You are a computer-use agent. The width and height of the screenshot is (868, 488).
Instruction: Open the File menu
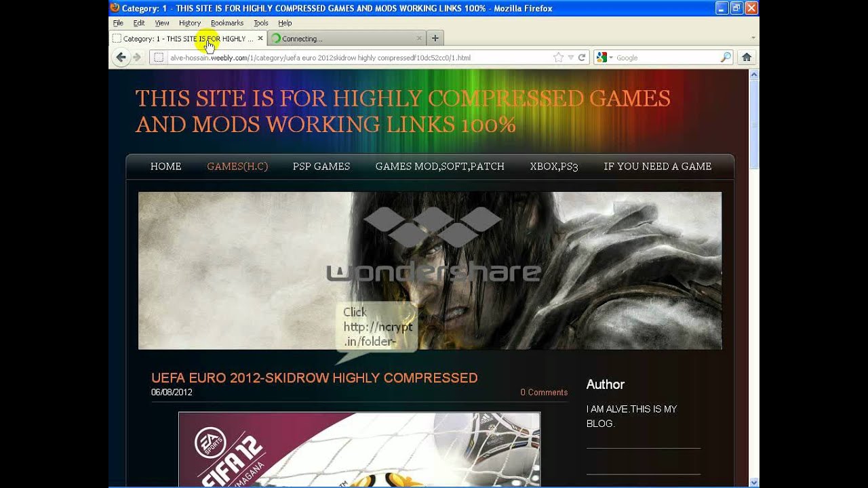[118, 23]
